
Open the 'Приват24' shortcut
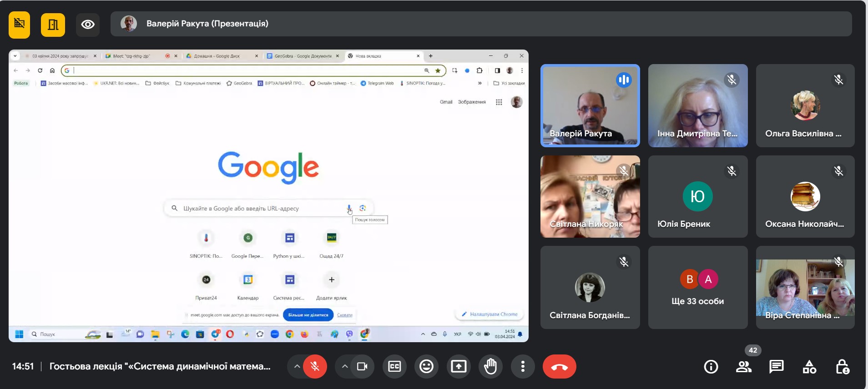click(x=206, y=286)
